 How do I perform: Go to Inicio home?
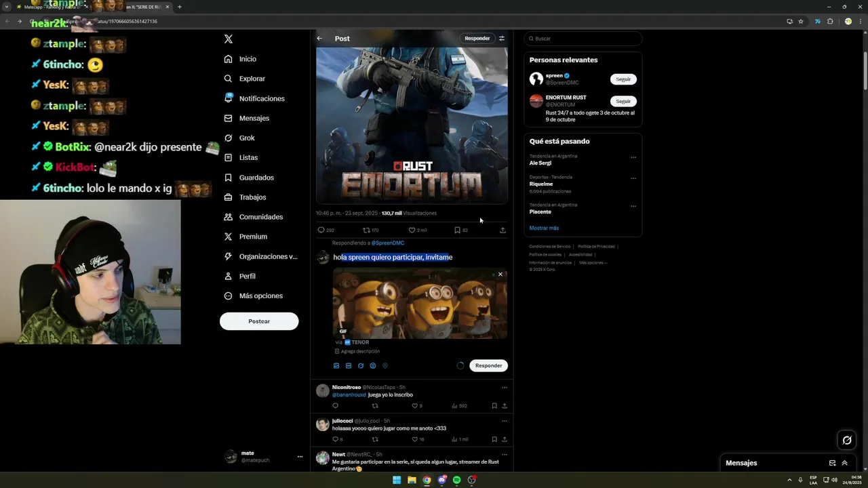click(x=240, y=59)
